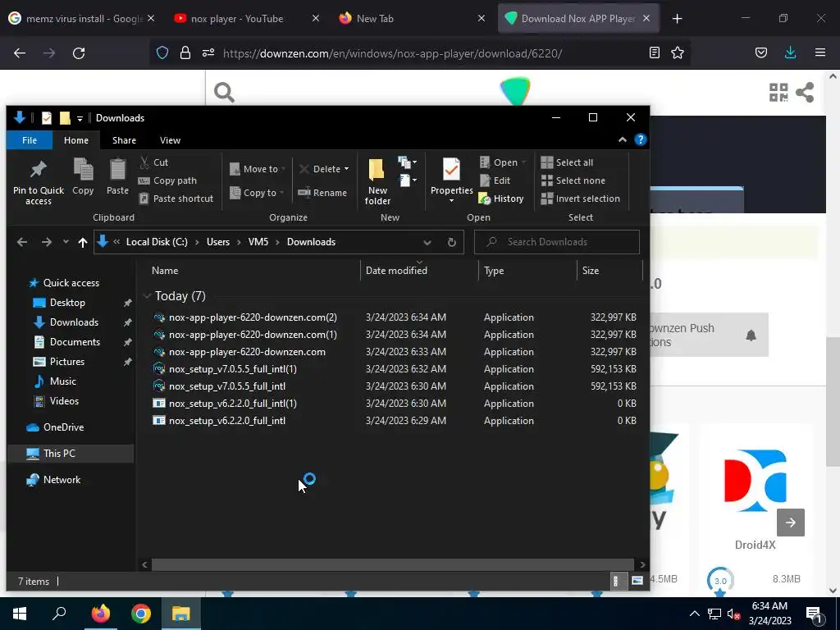
Task: Switch to large thumbnails view icon
Action: [x=637, y=581]
